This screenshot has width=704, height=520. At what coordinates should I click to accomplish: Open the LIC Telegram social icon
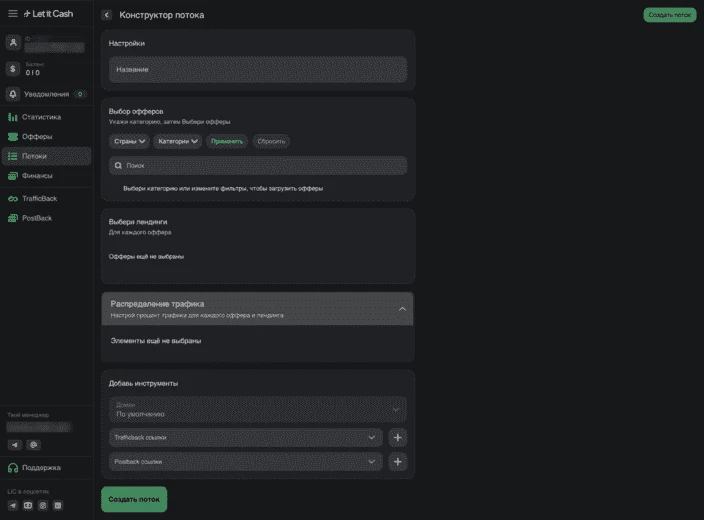coord(13,505)
